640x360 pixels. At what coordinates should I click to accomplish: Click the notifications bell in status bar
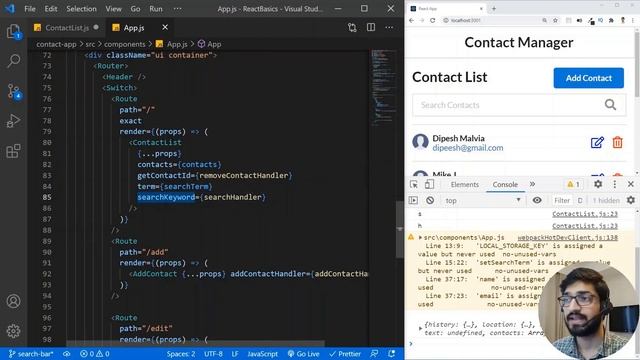click(391, 353)
